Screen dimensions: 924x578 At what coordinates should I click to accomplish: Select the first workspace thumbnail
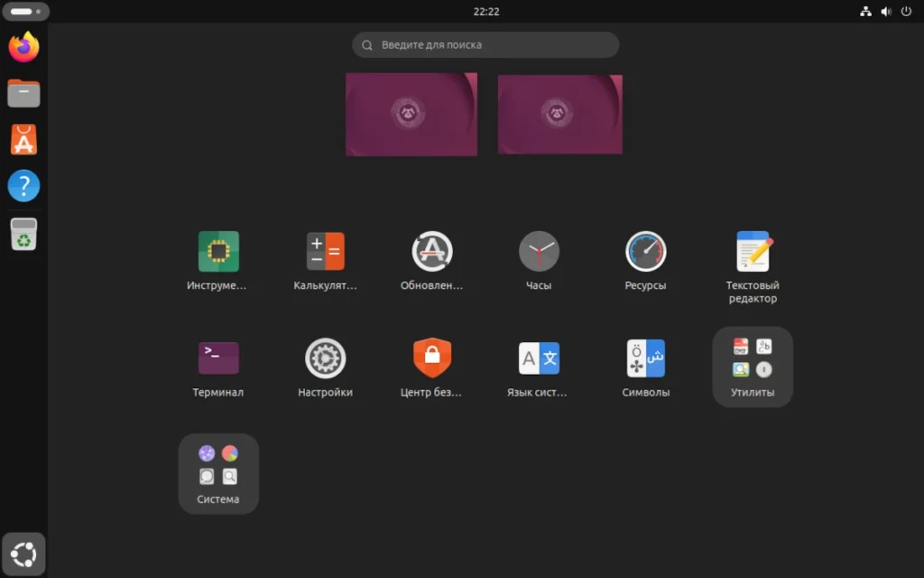[x=411, y=115]
